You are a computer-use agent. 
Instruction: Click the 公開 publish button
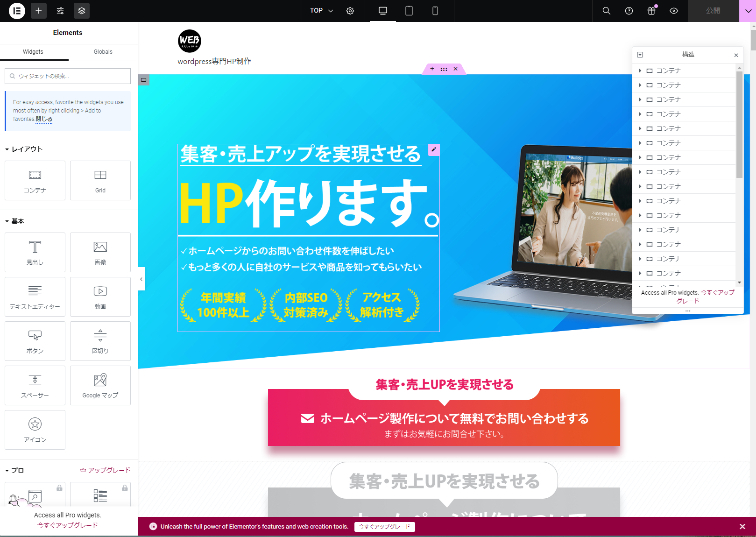pyautogui.click(x=713, y=11)
